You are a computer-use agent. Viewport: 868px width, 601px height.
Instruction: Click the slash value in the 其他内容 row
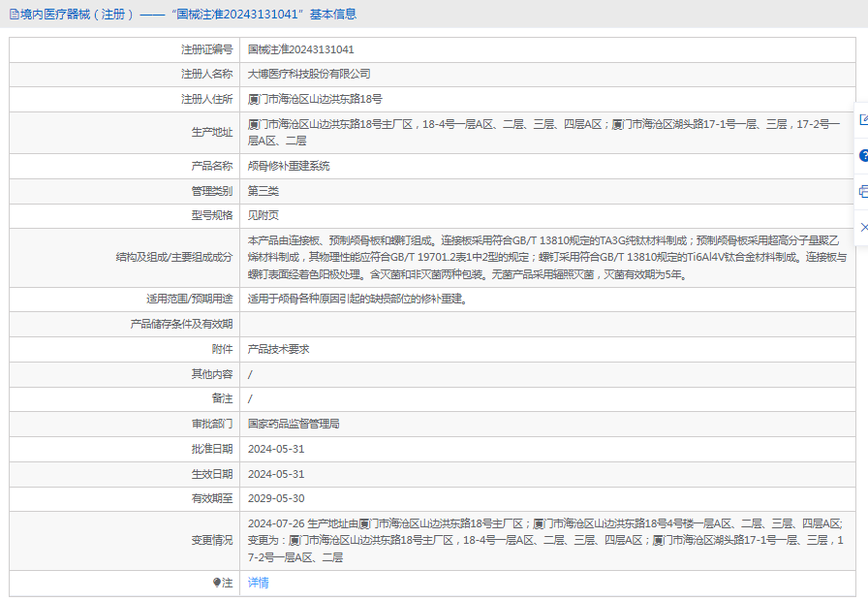click(x=250, y=375)
